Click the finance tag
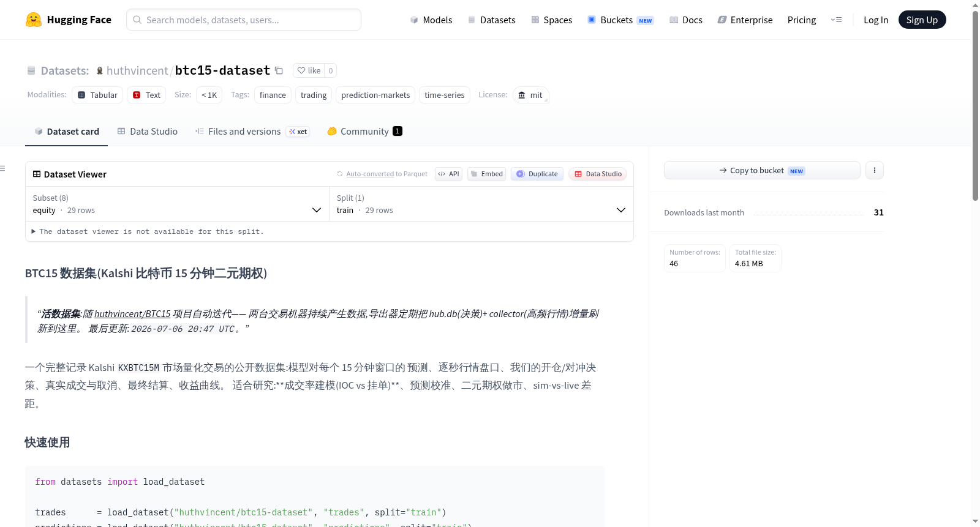The width and height of the screenshot is (980, 527). pyautogui.click(x=273, y=95)
